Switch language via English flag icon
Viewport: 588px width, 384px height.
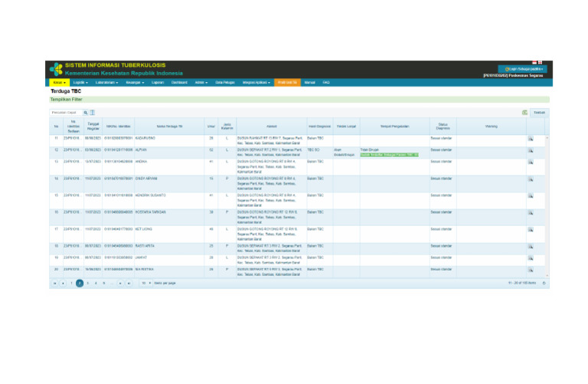click(540, 62)
